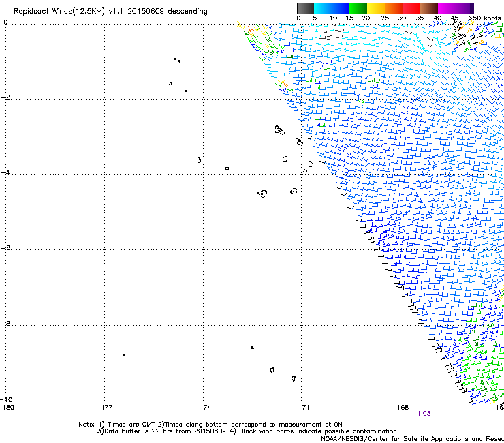Click the gray 0-5 knots legend swatch
Viewport: 504px width, 443px height.
coord(305,8)
